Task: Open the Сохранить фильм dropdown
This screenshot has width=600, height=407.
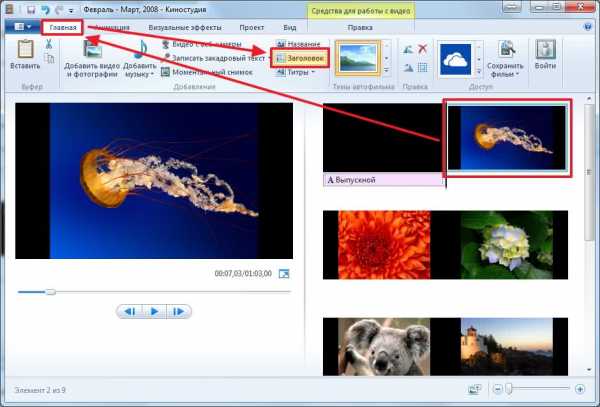Action: 505,59
